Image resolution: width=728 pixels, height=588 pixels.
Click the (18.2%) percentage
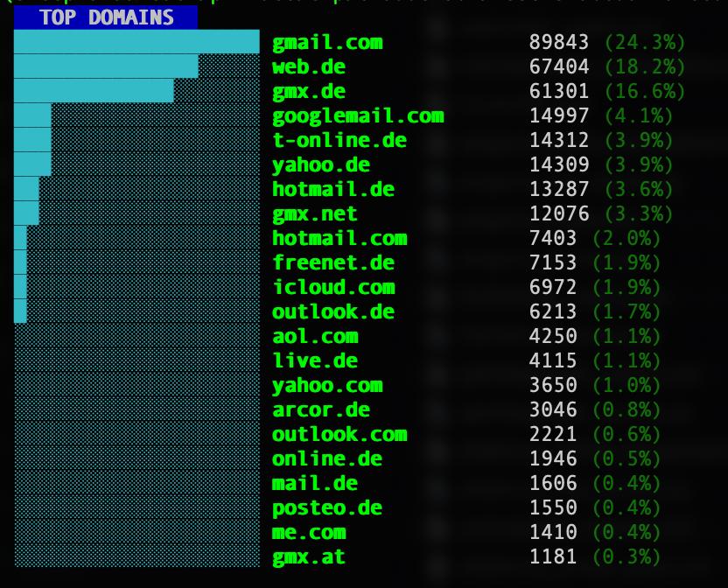tap(645, 66)
